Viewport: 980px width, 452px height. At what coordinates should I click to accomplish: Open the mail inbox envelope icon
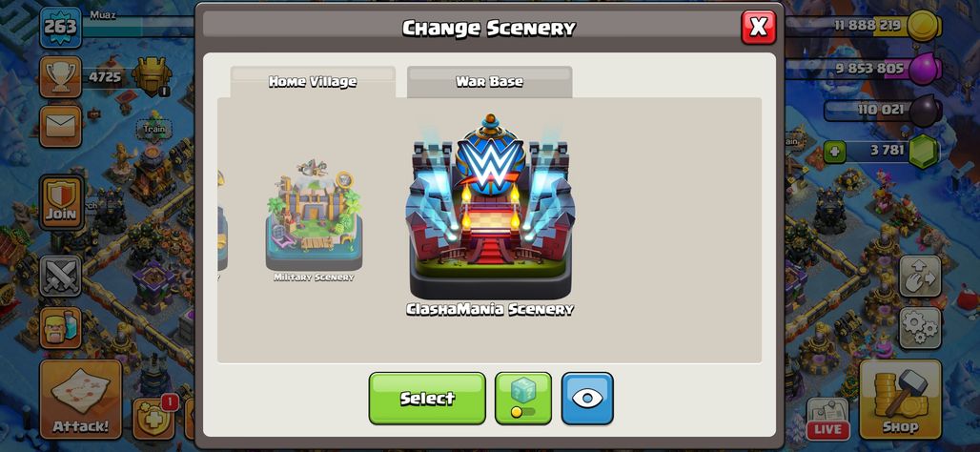click(61, 126)
